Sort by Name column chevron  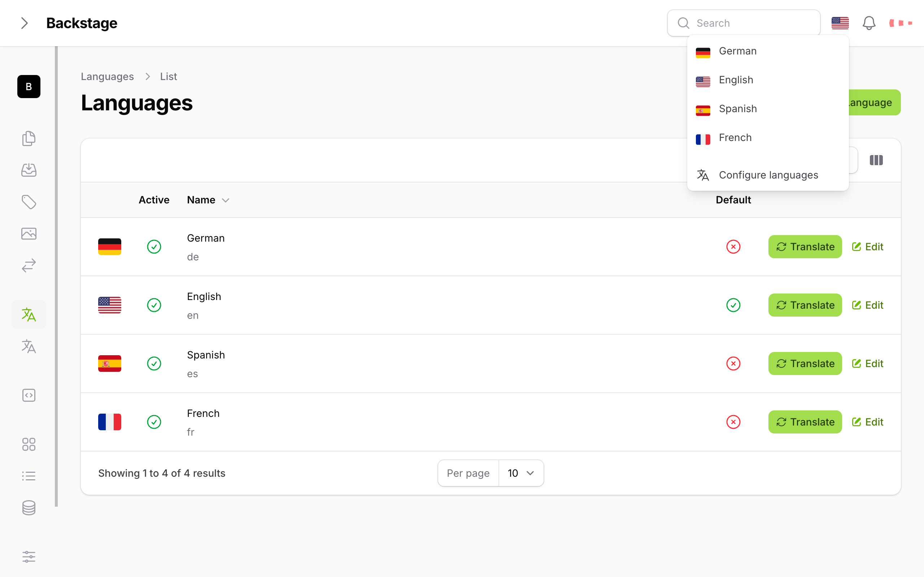[226, 201]
